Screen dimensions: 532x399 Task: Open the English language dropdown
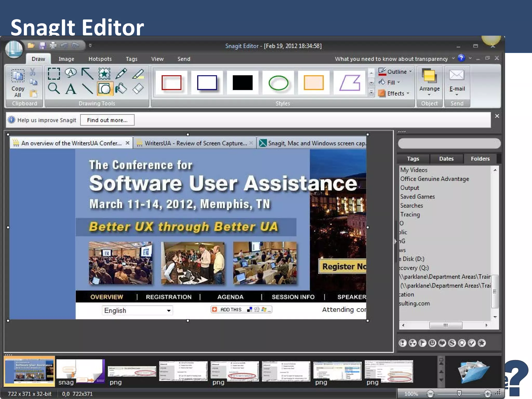tap(137, 310)
